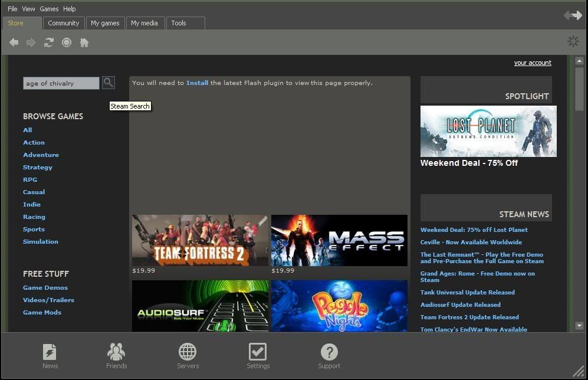Viewport: 588px width, 380px height.
Task: Click the loading spinner icon
Action: [573, 41]
